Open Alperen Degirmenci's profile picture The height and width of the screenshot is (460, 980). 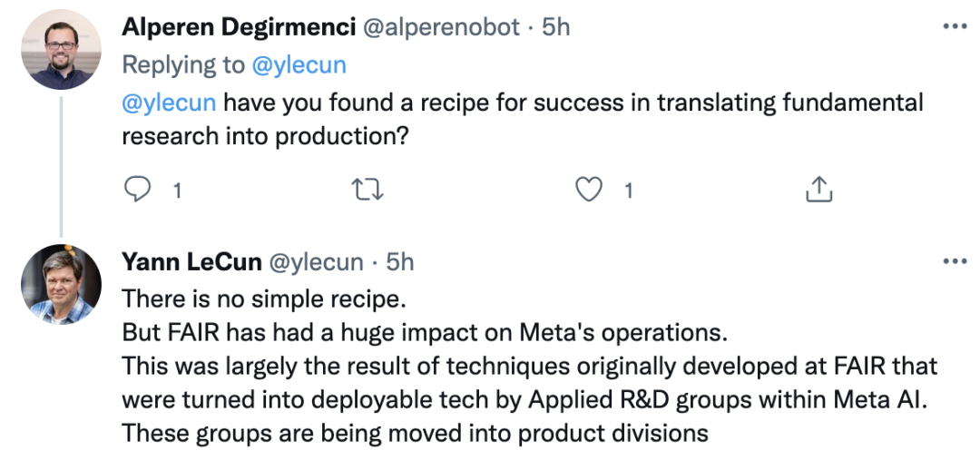coord(61,49)
